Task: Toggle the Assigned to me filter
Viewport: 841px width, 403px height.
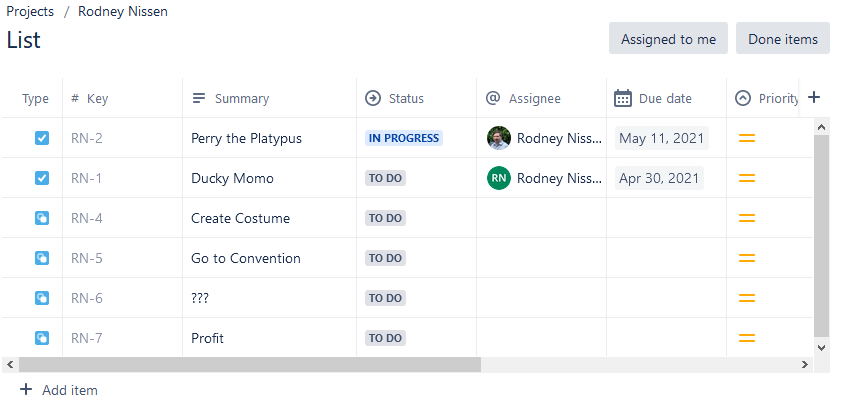Action: (x=668, y=39)
